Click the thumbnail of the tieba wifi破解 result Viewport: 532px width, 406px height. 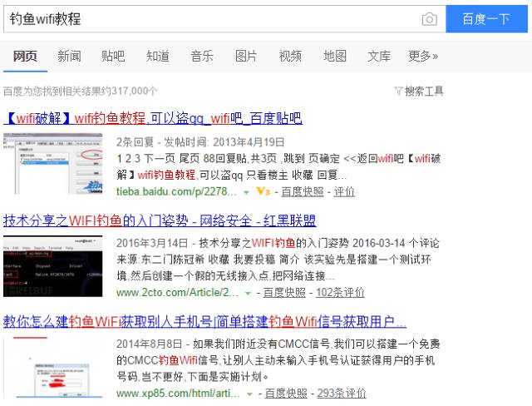(x=53, y=164)
